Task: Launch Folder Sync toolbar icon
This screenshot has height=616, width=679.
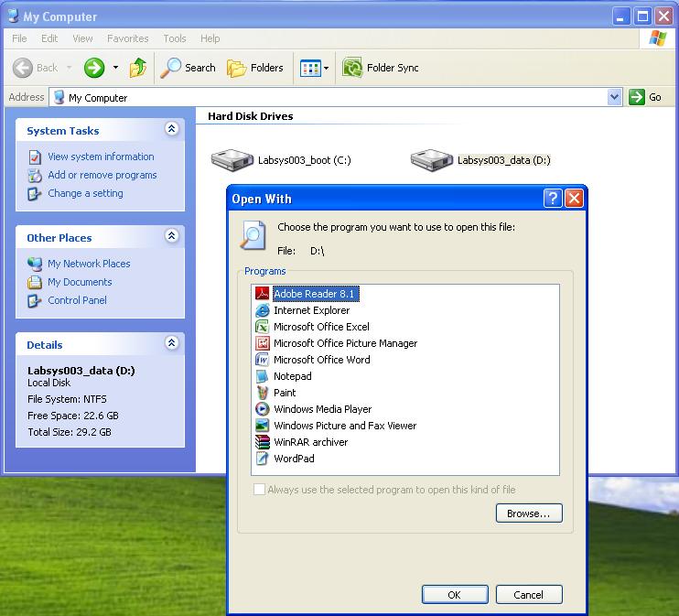Action: tap(352, 68)
